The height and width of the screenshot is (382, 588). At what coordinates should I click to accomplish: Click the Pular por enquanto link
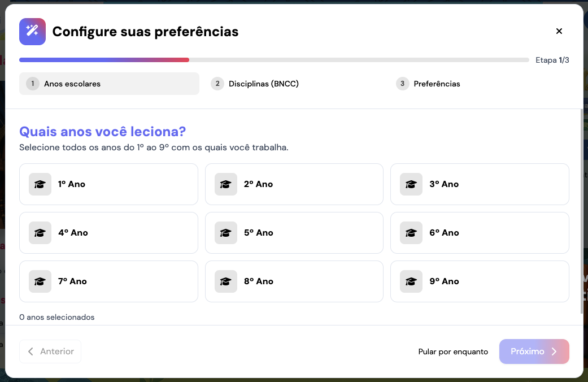tap(452, 351)
